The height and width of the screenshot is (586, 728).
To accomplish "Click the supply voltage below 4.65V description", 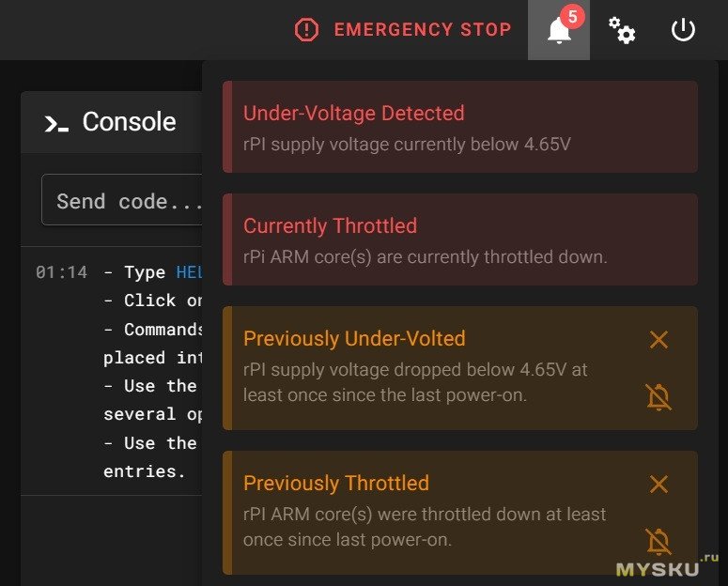I will pyautogui.click(x=406, y=145).
